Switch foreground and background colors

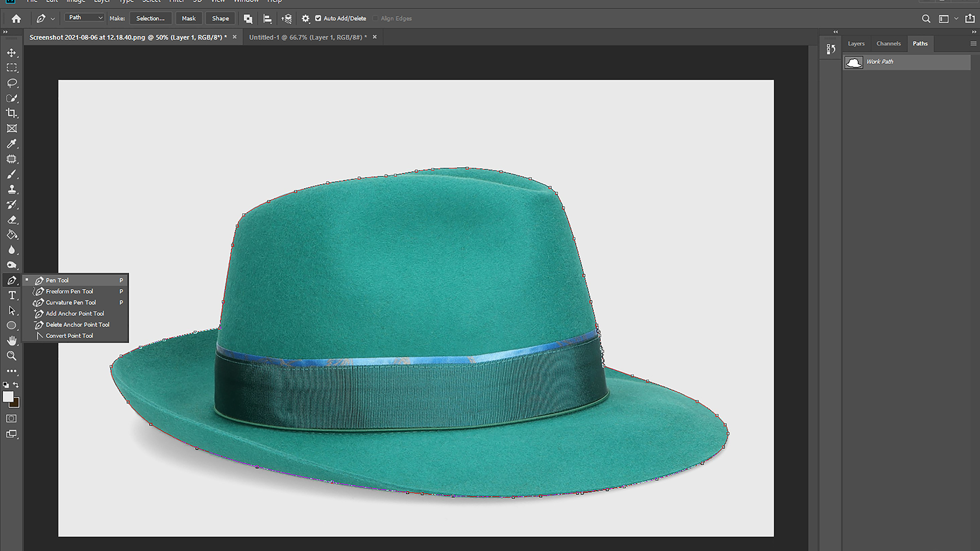[x=16, y=385]
